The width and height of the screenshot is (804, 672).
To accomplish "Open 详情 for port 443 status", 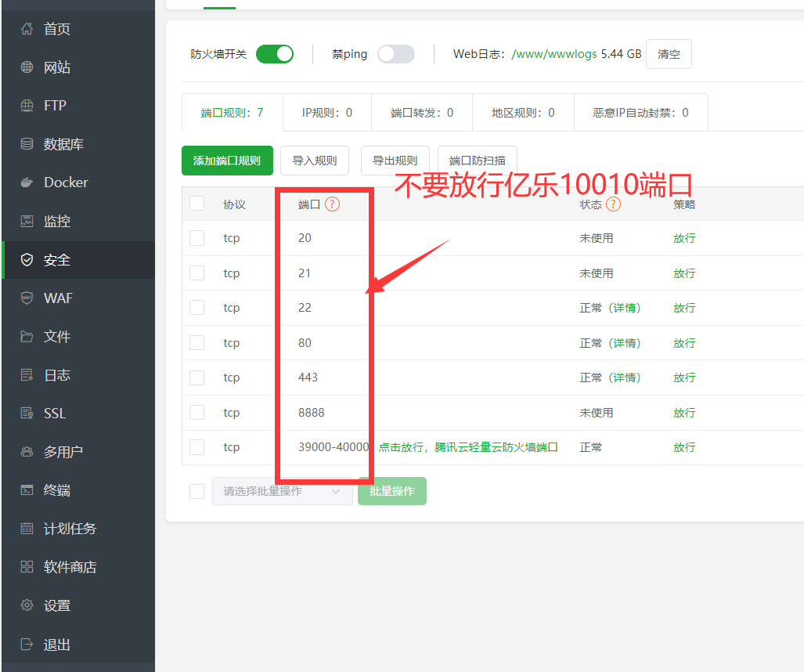I will 628,378.
